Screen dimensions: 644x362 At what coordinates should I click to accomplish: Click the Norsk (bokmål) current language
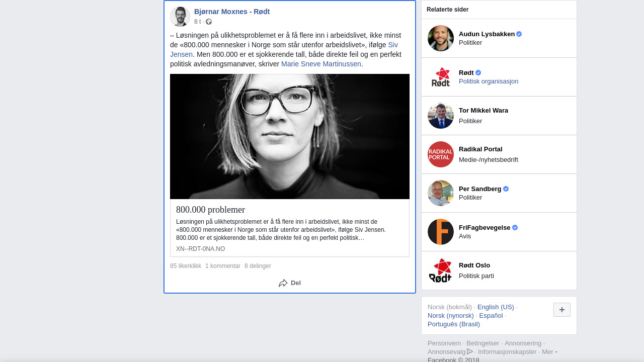pos(450,307)
